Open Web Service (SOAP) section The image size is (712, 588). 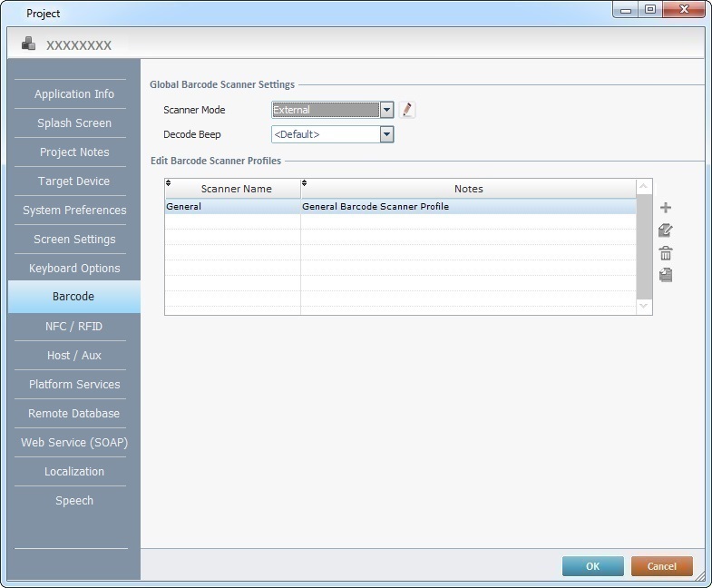(x=74, y=443)
